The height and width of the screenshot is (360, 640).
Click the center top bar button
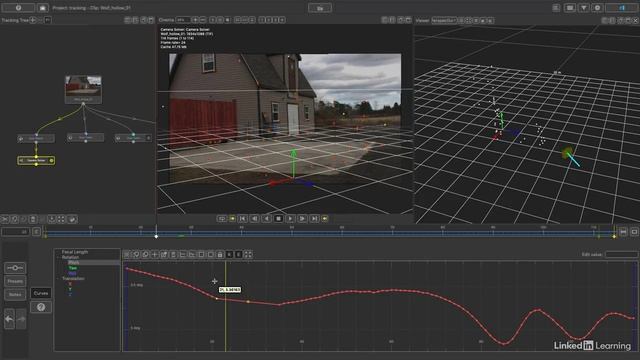tap(320, 8)
